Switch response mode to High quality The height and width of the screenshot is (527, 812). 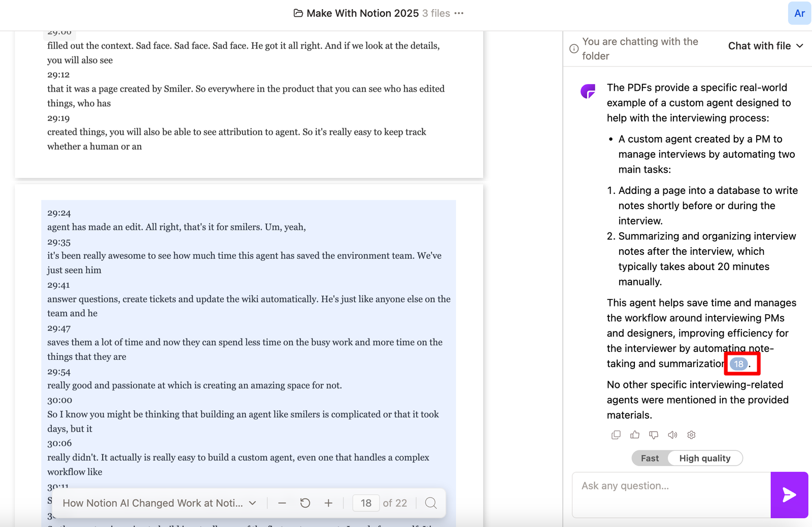pyautogui.click(x=704, y=458)
